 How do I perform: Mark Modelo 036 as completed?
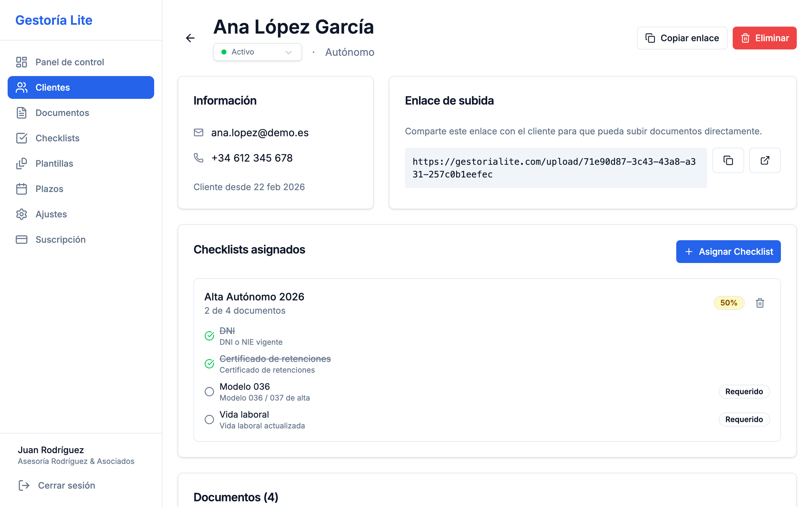click(209, 391)
